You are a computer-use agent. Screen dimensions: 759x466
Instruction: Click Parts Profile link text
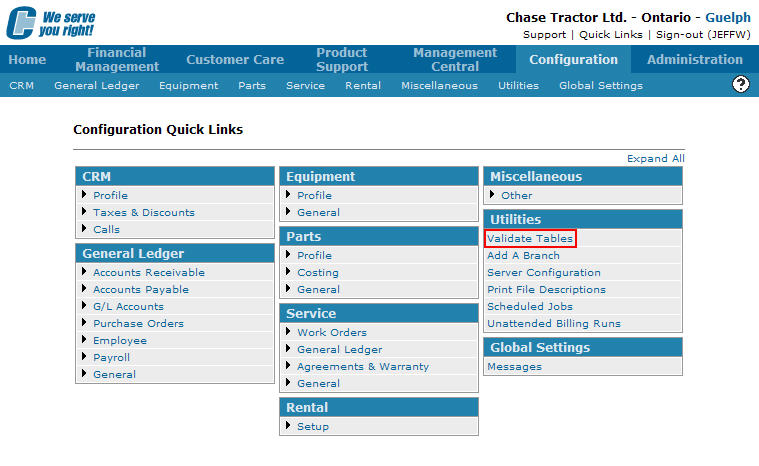[x=315, y=256]
